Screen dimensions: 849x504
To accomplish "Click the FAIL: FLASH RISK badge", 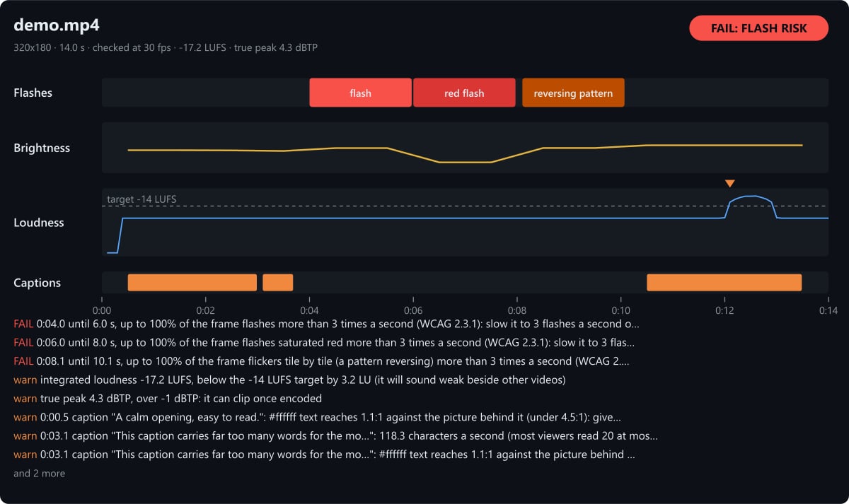I will pyautogui.click(x=758, y=28).
